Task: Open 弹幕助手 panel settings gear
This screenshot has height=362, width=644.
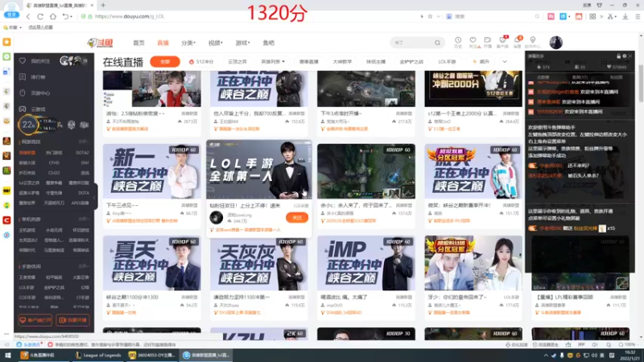Action: (x=625, y=56)
